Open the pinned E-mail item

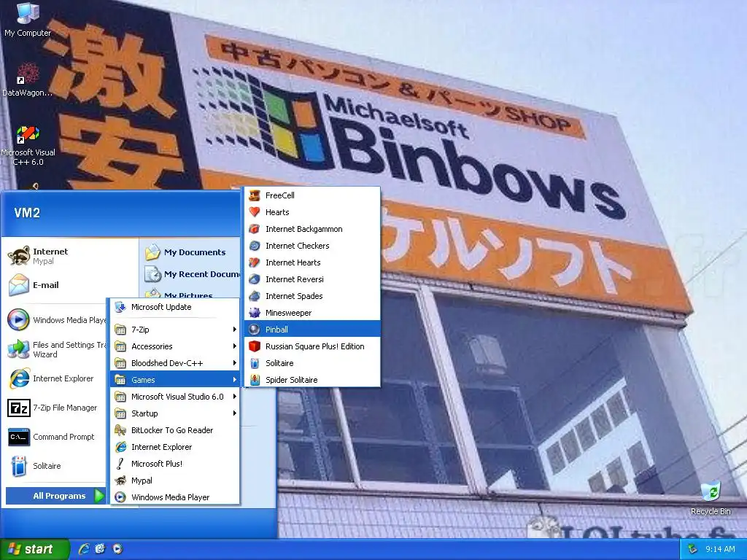[x=70, y=285]
